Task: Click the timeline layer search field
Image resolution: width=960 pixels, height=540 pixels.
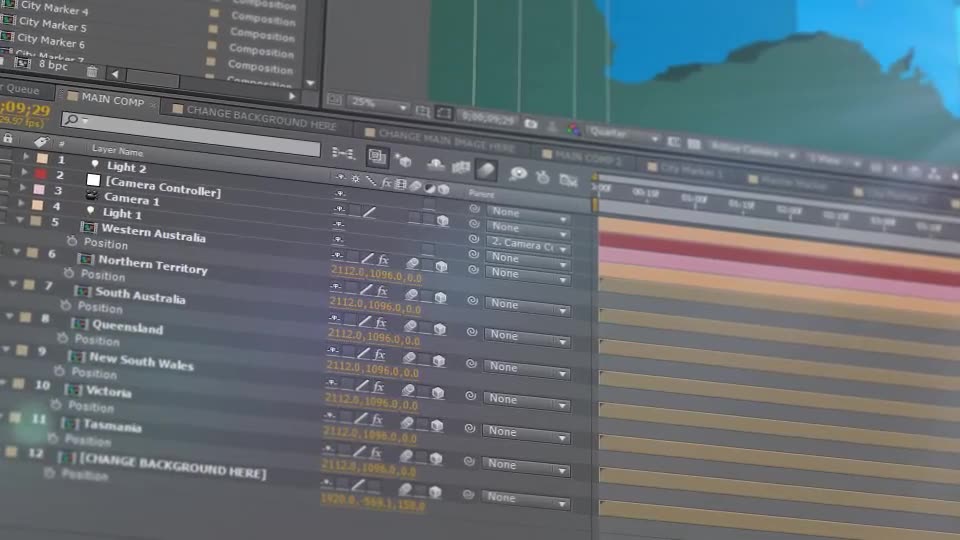Action: click(x=190, y=133)
